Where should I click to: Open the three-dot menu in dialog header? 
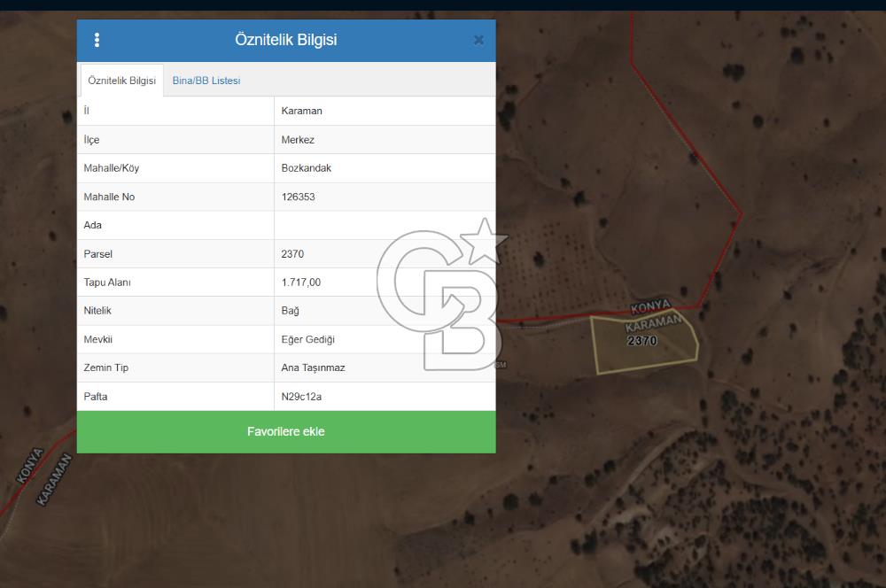coord(97,40)
